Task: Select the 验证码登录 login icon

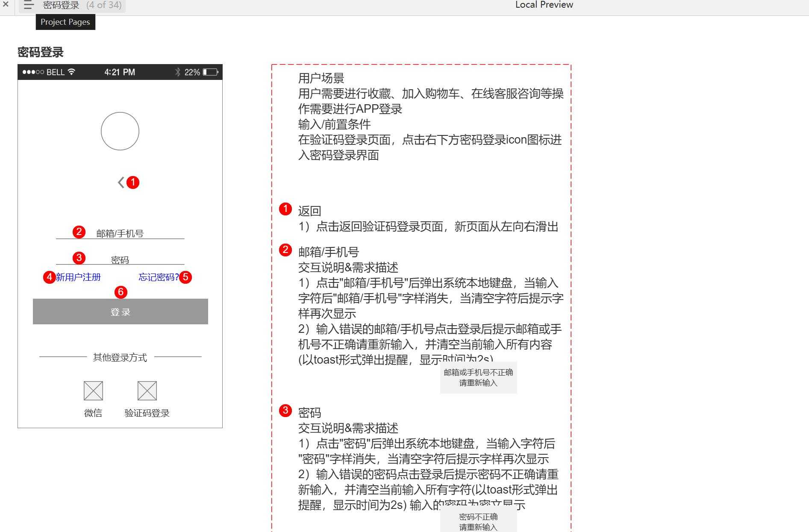Action: [x=147, y=391]
